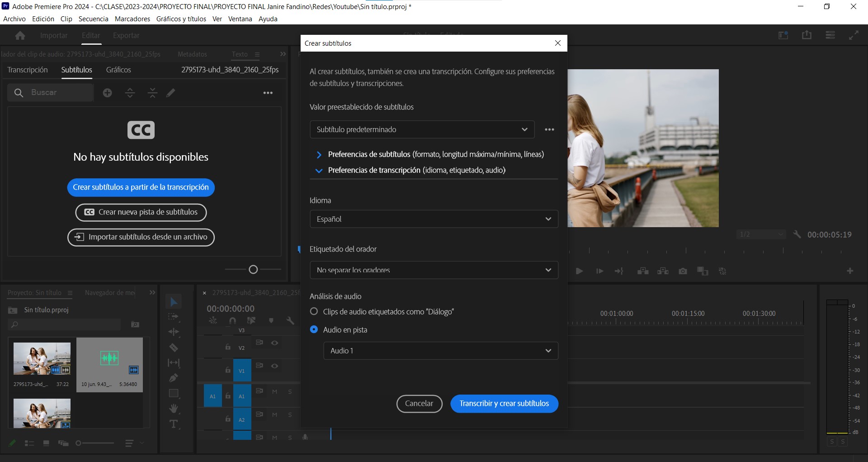Screen dimensions: 868x462
Task: Toggle full screen video icon in header
Action: click(854, 35)
